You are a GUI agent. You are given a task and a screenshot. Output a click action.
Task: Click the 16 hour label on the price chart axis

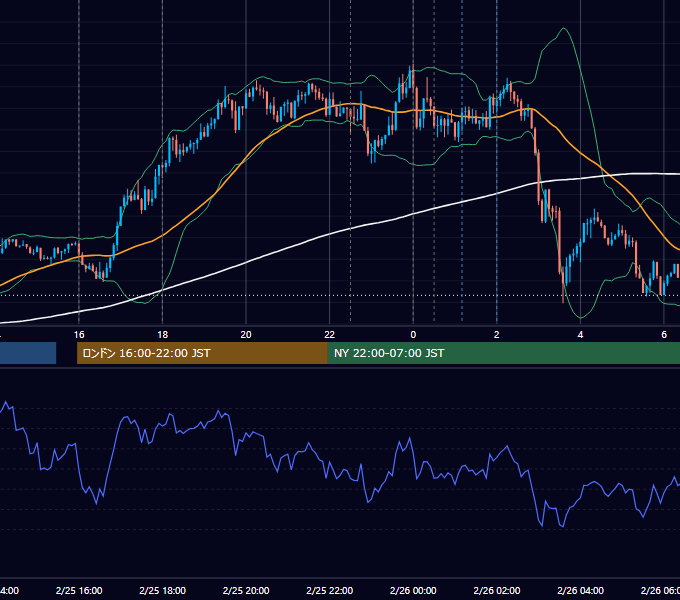pyautogui.click(x=79, y=335)
